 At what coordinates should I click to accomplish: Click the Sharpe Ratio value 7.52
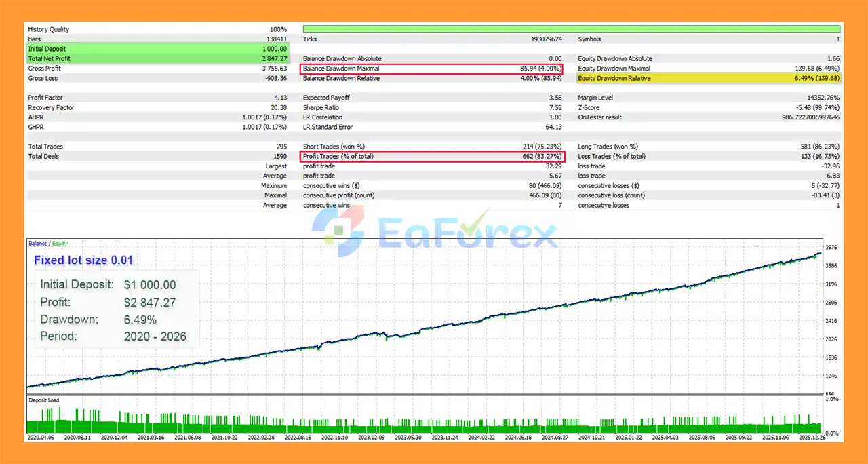click(555, 108)
